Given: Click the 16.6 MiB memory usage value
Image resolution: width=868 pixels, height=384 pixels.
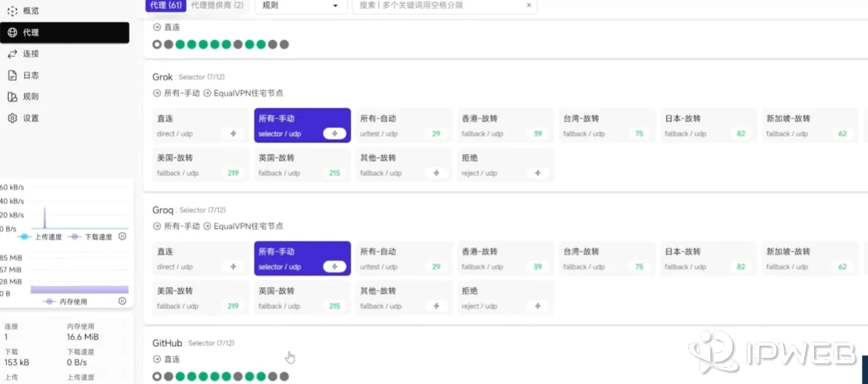Looking at the screenshot, I should coord(83,337).
